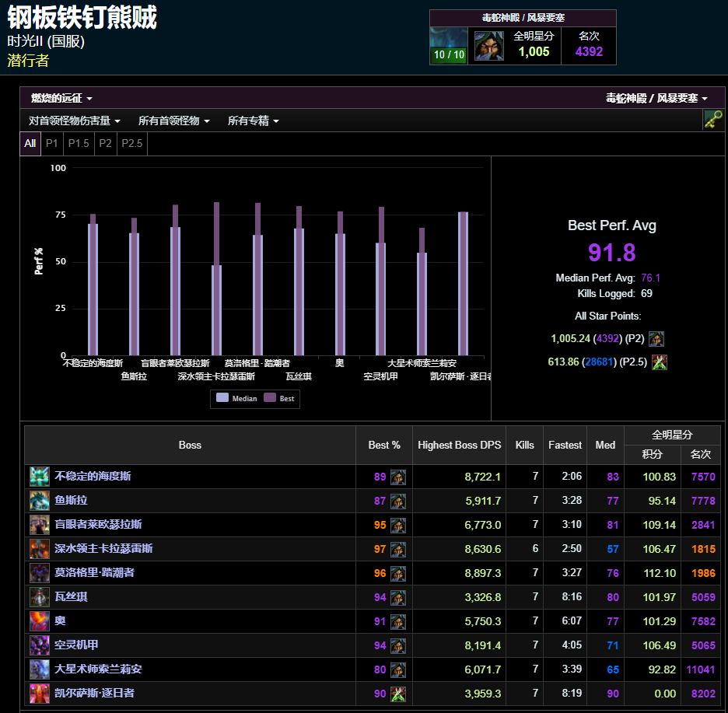The image size is (728, 713).
Task: Expand the 对首领怪物伤害量 metric dropdown
Action: click(74, 121)
